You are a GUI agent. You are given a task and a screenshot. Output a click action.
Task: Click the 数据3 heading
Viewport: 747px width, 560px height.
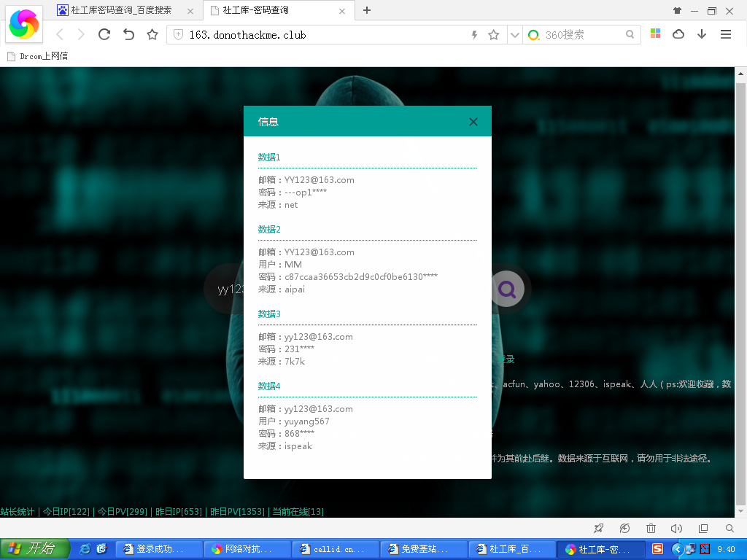tap(269, 314)
